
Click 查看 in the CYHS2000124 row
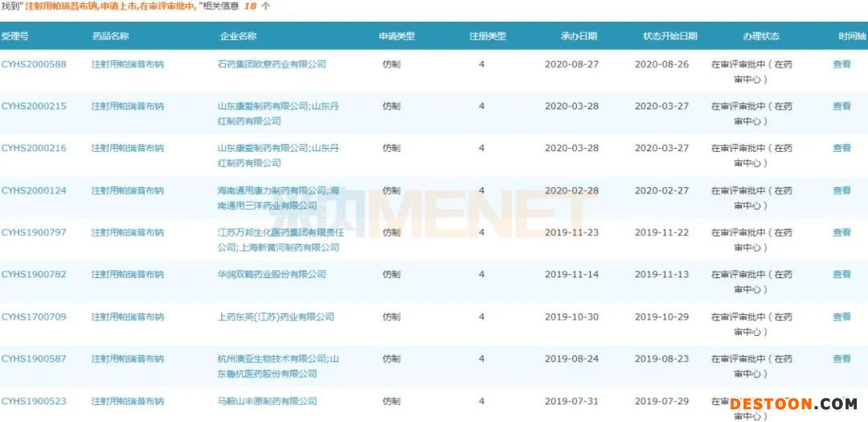(x=841, y=191)
